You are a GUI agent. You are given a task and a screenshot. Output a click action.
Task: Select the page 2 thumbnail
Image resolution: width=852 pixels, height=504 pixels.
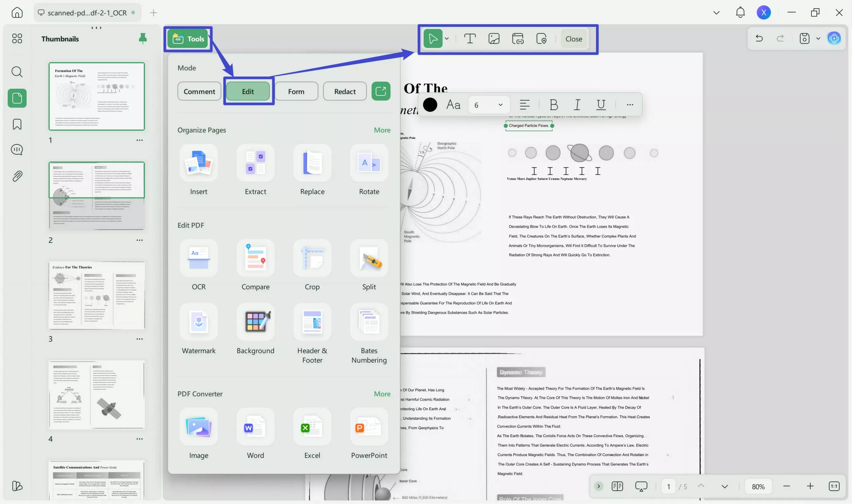97,196
